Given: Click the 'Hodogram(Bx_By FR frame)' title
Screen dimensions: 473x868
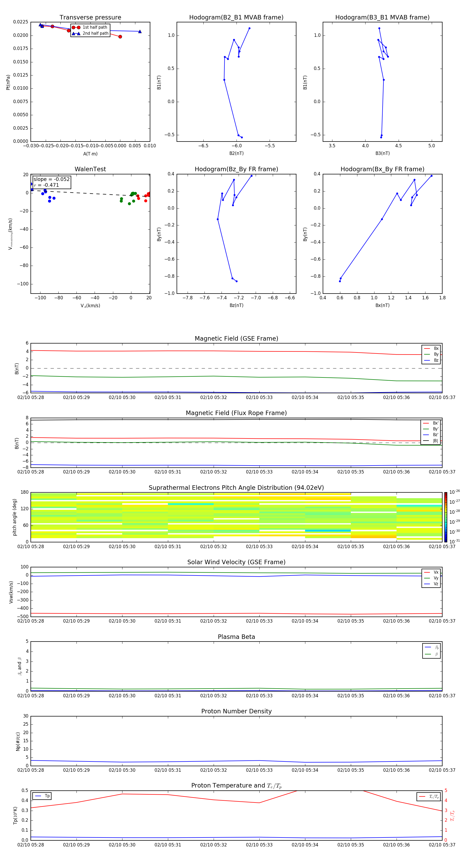Looking at the screenshot, I should pos(382,169).
